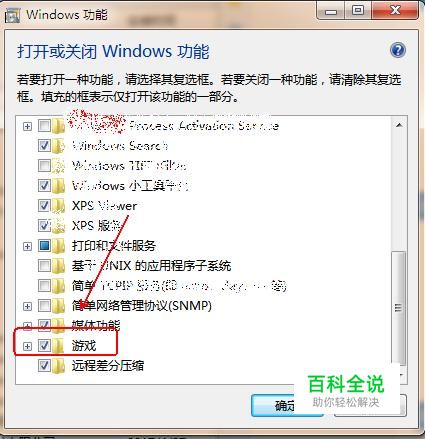
Task: Click the feature list scrollbar thumb
Action: pos(399,307)
